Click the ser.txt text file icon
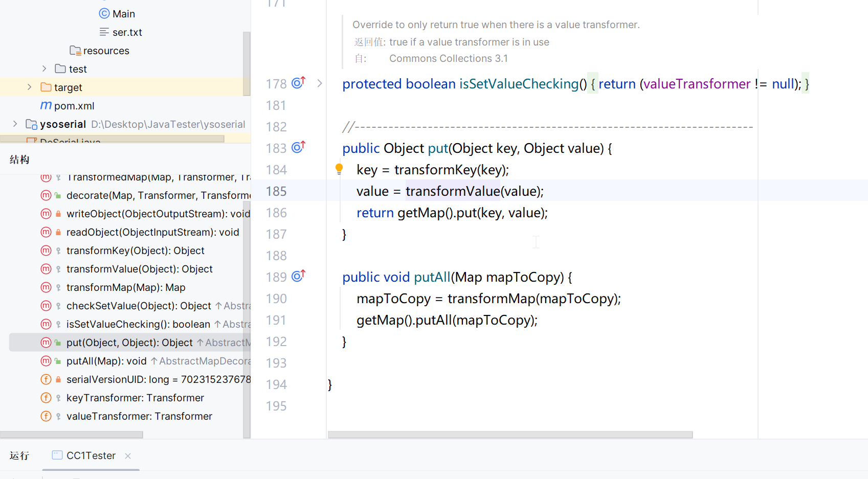868x479 pixels. 104,32
